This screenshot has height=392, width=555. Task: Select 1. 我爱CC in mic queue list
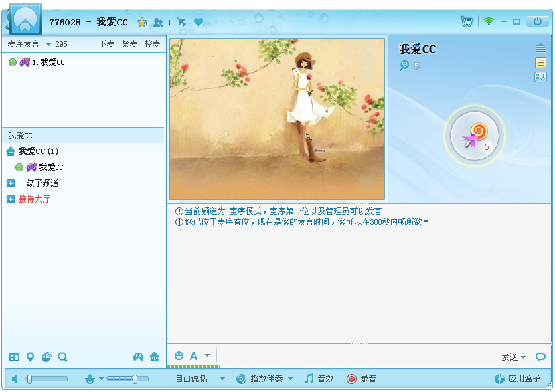coord(48,62)
